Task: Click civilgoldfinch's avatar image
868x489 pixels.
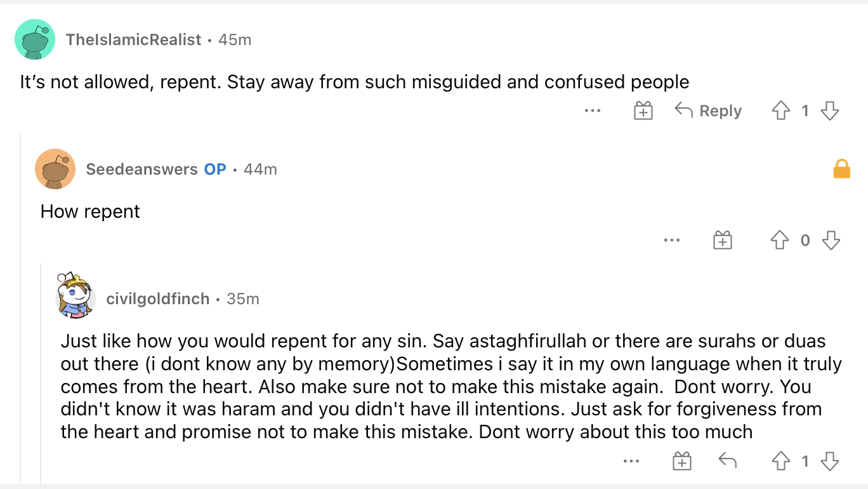Action: (x=76, y=296)
